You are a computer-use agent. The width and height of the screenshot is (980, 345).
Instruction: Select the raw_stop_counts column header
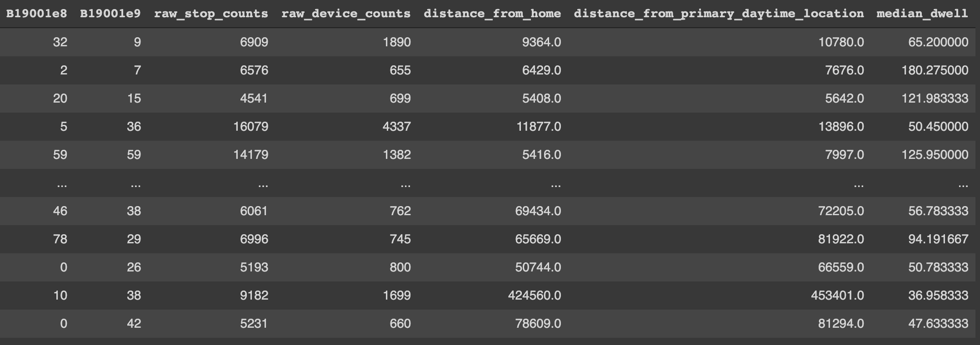pyautogui.click(x=211, y=14)
